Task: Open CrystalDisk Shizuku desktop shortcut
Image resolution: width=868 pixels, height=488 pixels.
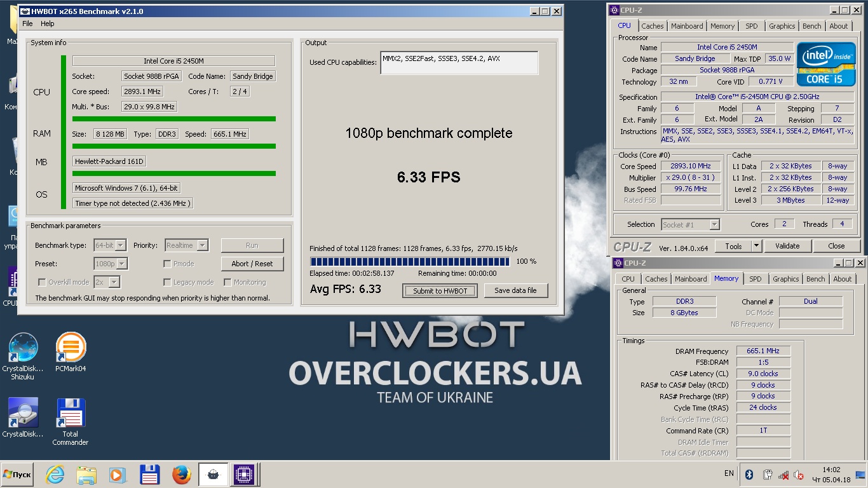Action: 23,356
